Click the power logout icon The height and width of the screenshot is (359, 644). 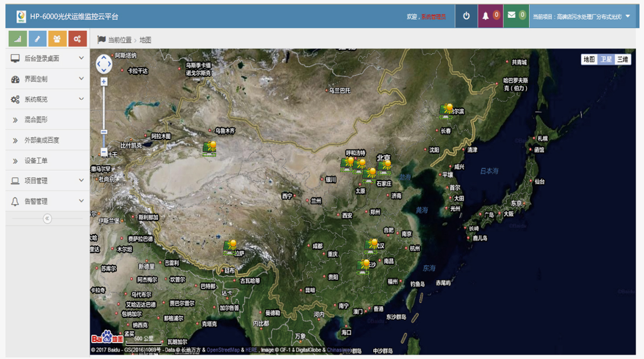click(466, 16)
